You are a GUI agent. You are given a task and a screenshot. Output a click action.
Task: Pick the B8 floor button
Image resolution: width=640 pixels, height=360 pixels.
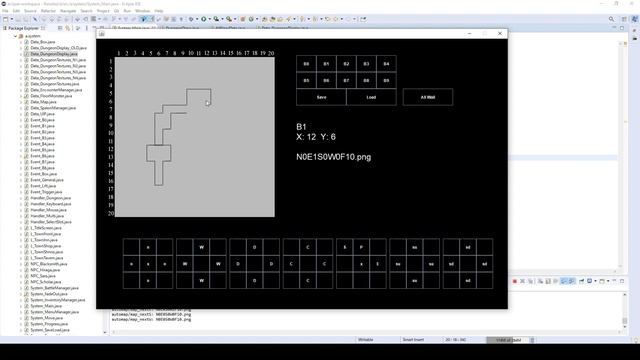pyautogui.click(x=366, y=80)
